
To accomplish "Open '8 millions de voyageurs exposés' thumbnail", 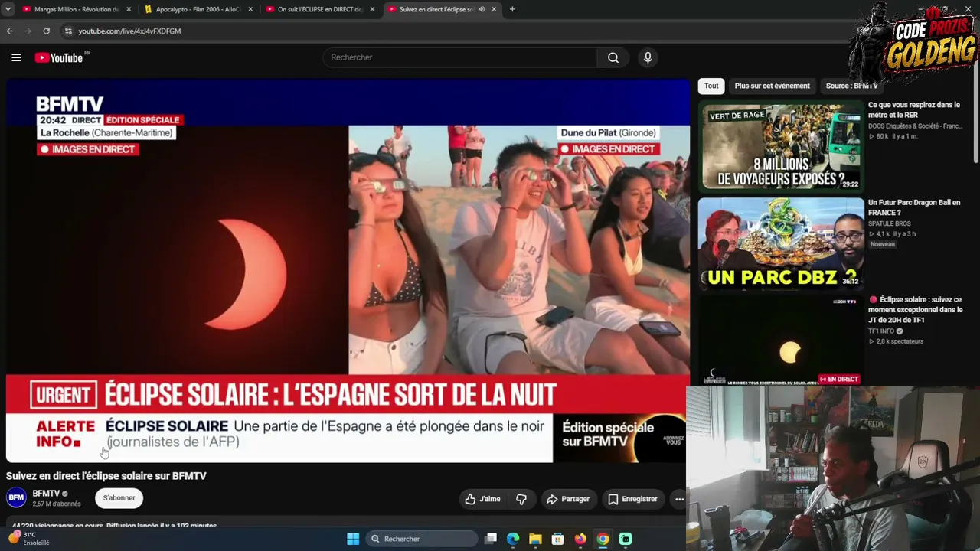I will [781, 146].
